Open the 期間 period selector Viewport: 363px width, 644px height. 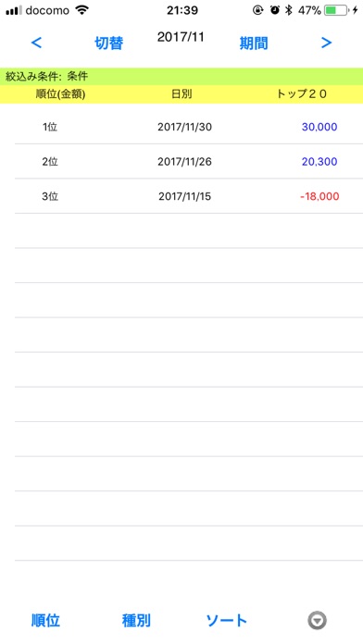[x=254, y=43]
